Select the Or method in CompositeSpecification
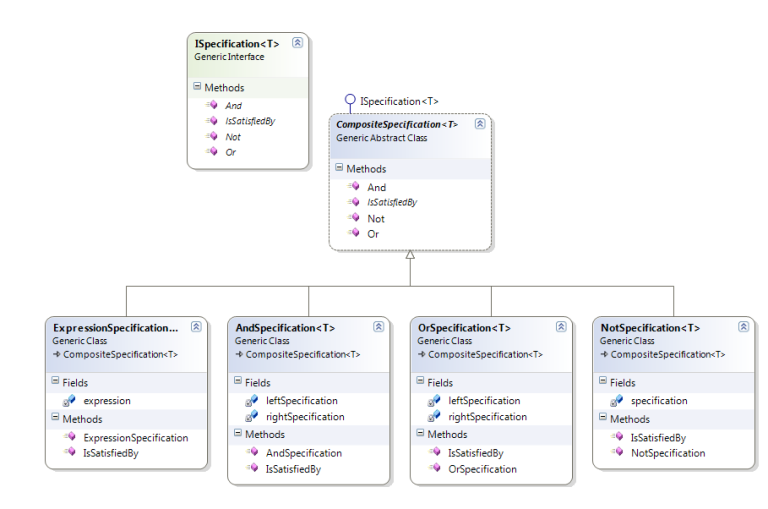The height and width of the screenshot is (509, 768). pyautogui.click(x=373, y=233)
